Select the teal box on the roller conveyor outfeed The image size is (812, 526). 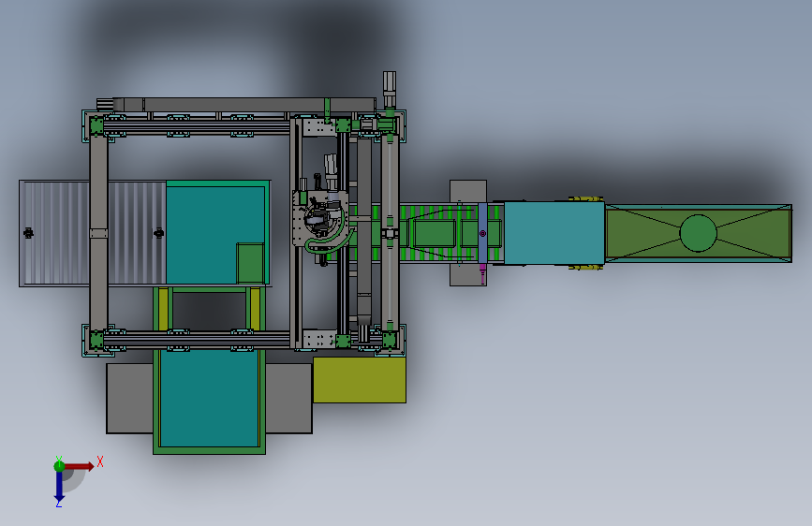[x=554, y=233]
